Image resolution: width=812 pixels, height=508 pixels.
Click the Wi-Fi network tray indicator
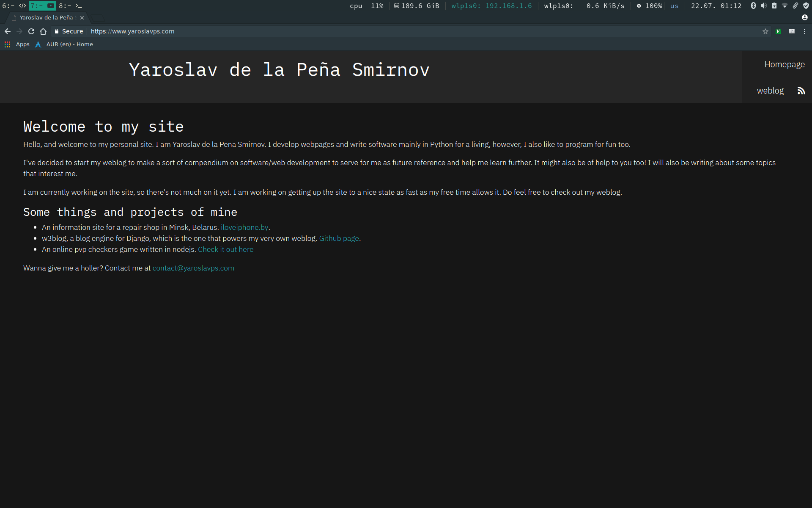click(785, 6)
